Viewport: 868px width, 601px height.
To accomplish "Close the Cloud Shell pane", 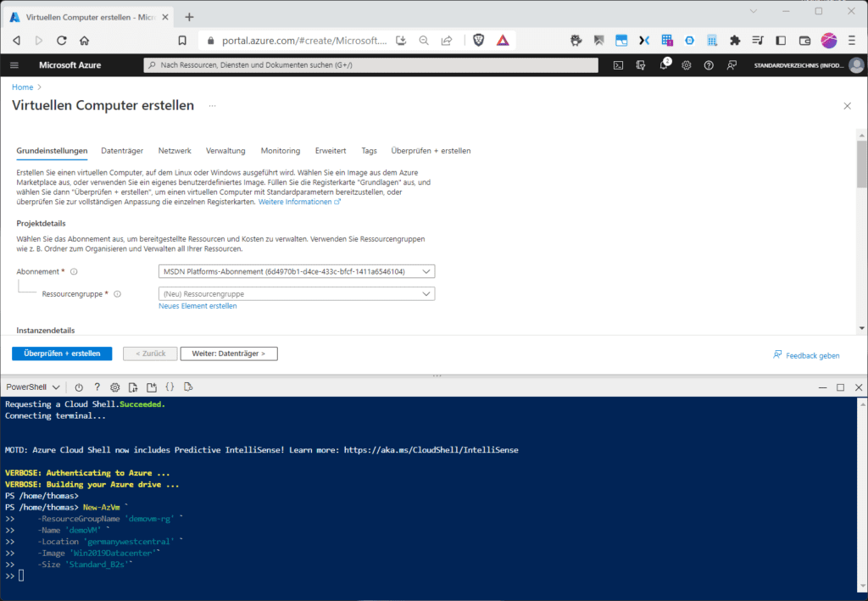I will pos(859,387).
